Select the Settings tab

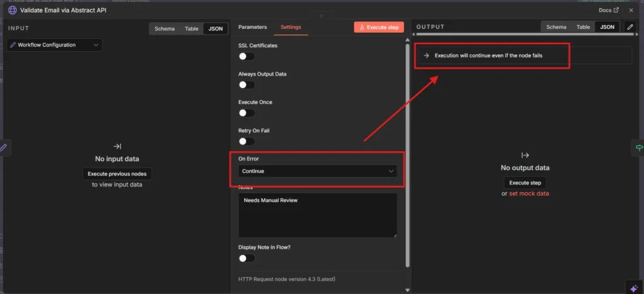(291, 27)
